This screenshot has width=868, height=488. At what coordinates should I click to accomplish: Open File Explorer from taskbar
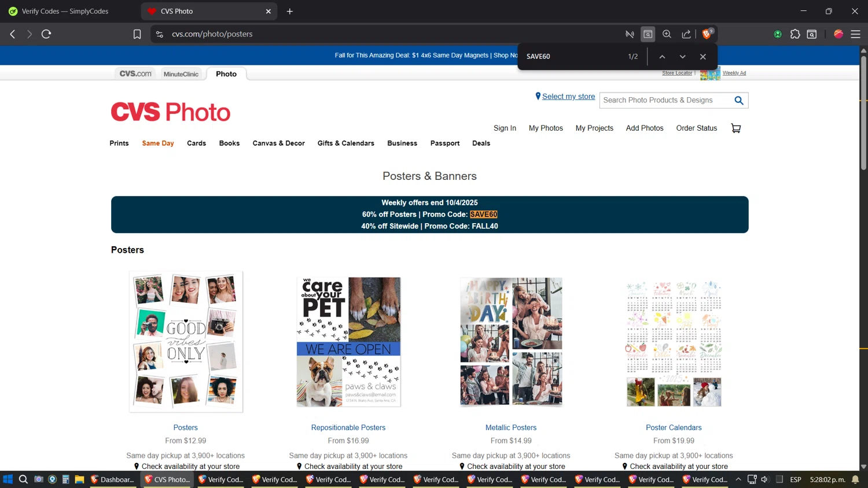pyautogui.click(x=79, y=479)
